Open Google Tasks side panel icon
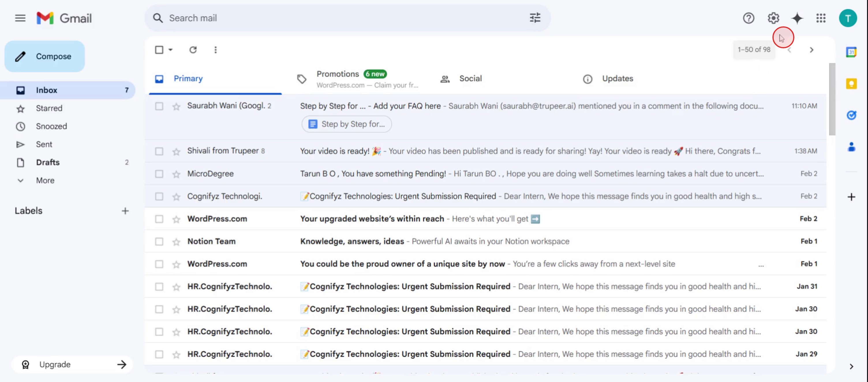 [851, 115]
